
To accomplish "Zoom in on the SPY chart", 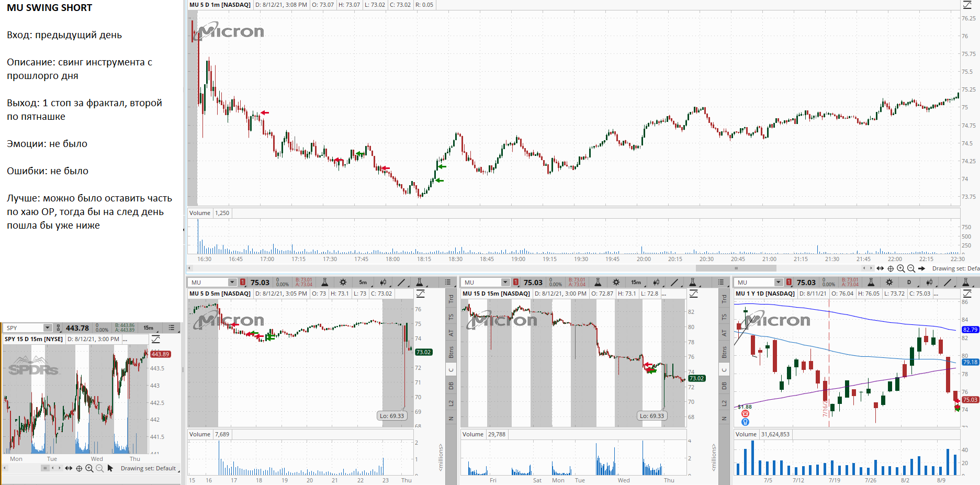I will click(x=89, y=468).
